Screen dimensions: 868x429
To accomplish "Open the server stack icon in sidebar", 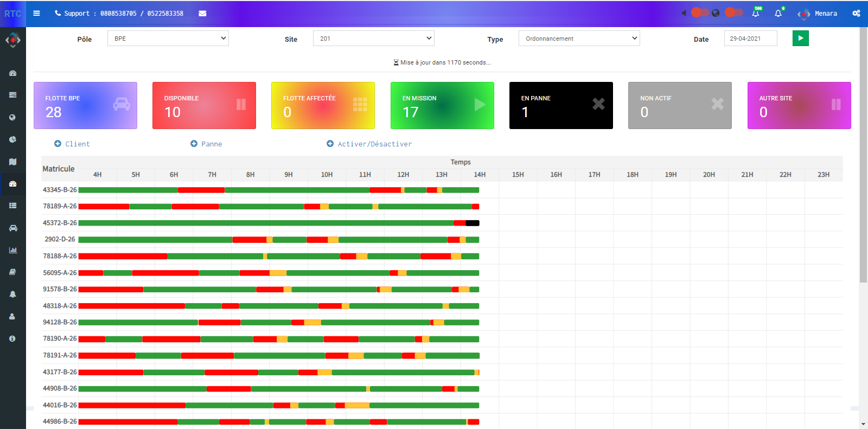I will tap(12, 95).
